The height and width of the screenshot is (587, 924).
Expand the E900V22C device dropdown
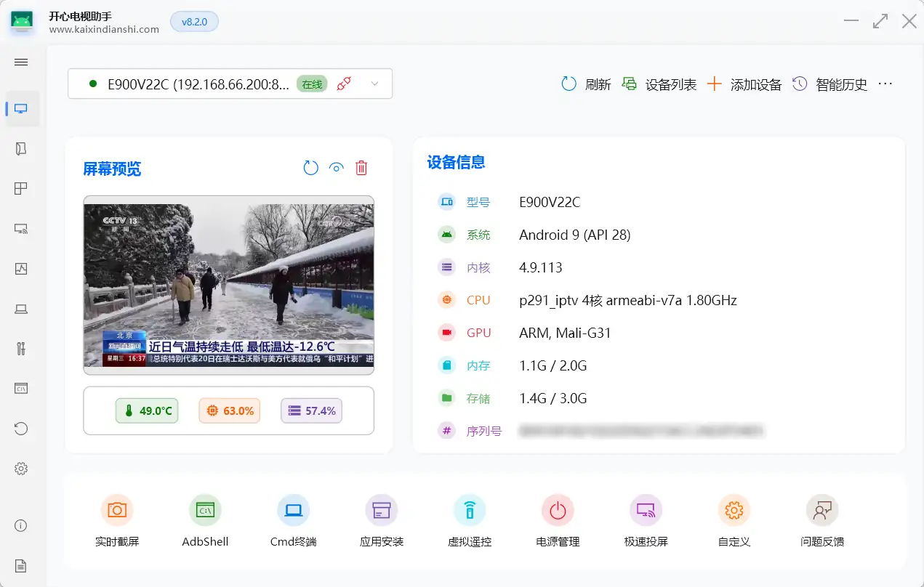[x=375, y=84]
